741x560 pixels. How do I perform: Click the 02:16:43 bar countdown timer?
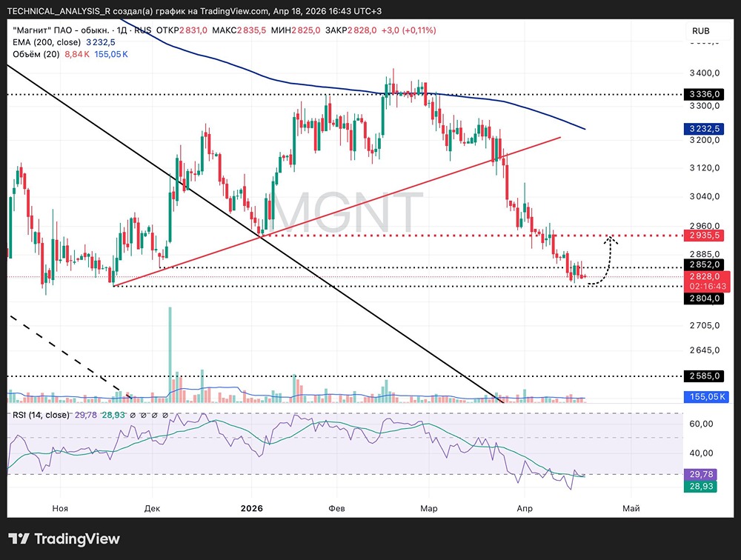coord(708,287)
